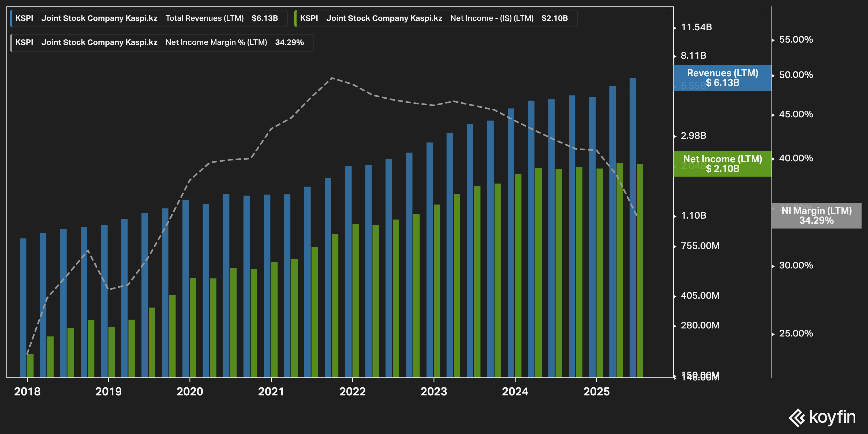This screenshot has height=434, width=868.
Task: Click the 2021 label on the time axis
Action: [x=271, y=392]
